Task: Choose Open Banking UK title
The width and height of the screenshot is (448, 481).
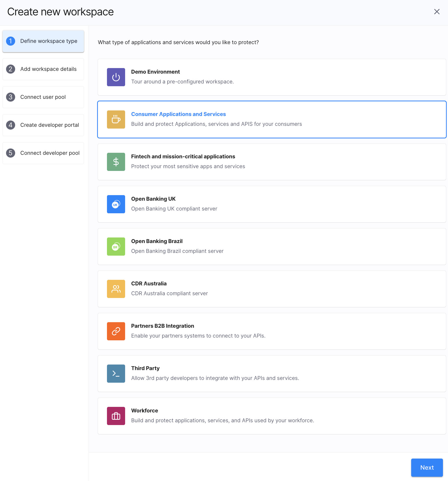Action: (153, 199)
